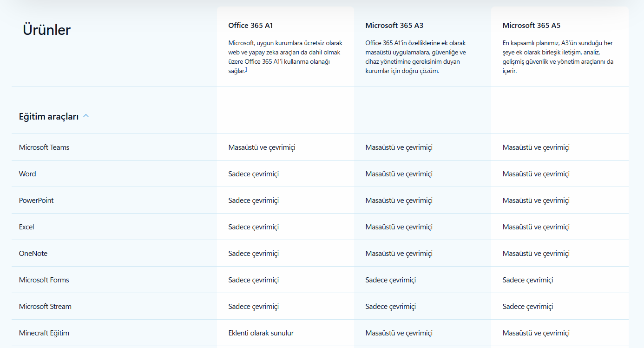Click Microsoft Stream value under Office 365 A1

tap(254, 307)
